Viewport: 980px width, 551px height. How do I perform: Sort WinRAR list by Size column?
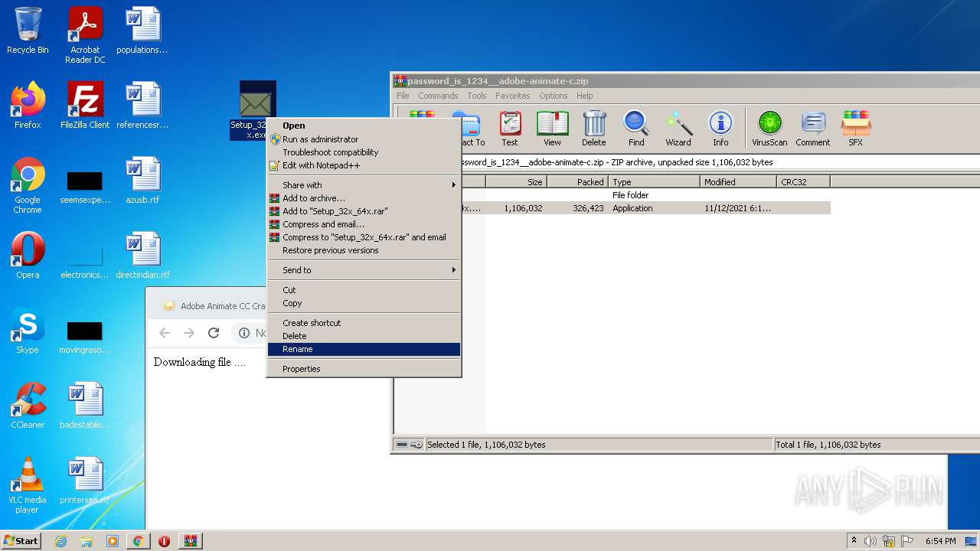(516, 182)
